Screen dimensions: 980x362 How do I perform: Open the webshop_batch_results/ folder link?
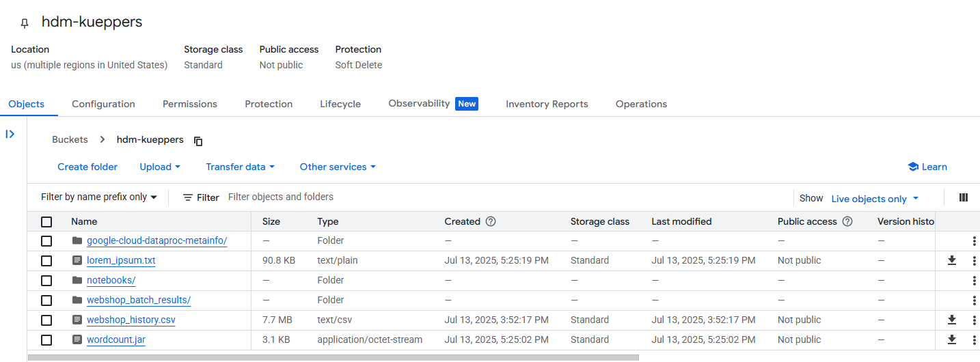[x=138, y=300]
